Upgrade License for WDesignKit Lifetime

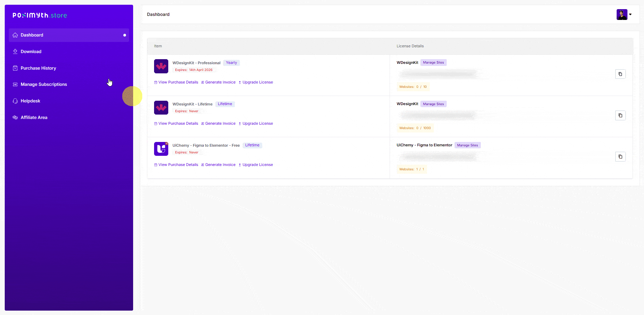click(256, 123)
